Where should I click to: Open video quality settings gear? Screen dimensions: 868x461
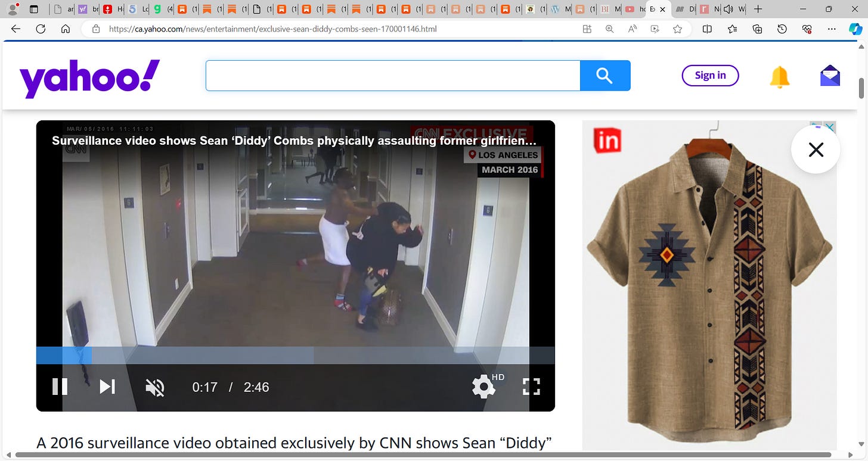(x=483, y=387)
